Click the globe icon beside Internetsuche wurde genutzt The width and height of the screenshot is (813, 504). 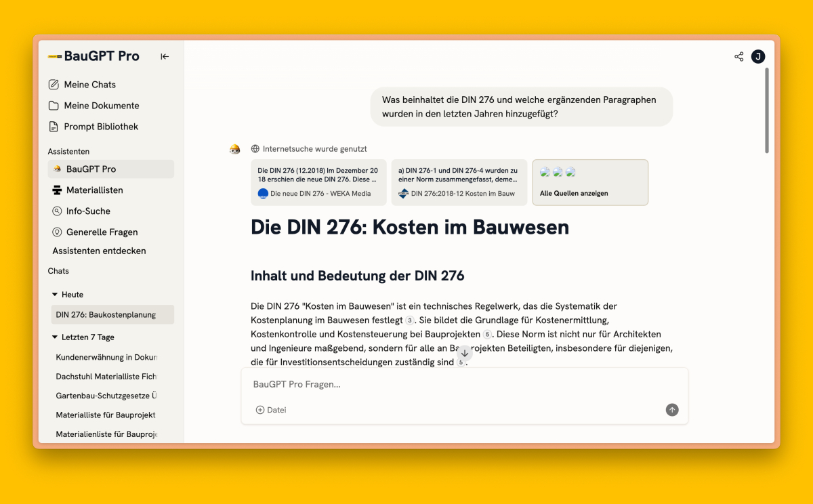(255, 149)
